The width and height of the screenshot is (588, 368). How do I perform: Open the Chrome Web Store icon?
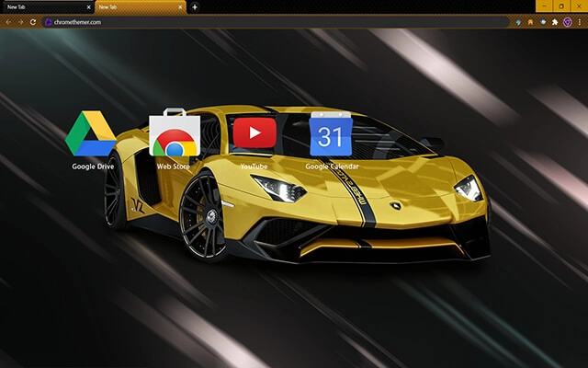click(175, 132)
